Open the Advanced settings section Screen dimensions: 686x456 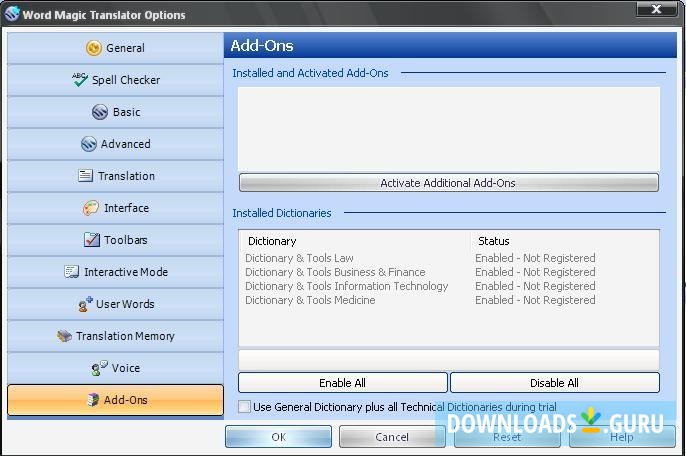click(115, 144)
